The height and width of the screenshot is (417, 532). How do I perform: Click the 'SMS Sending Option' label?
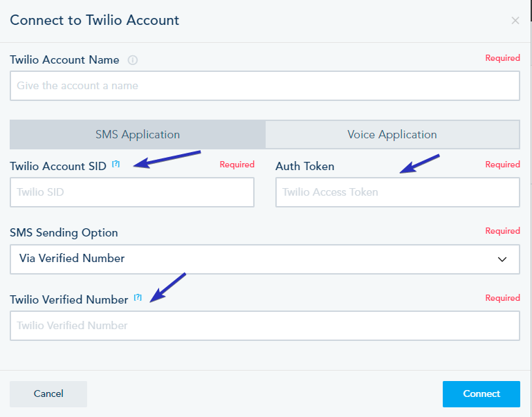[x=64, y=233]
